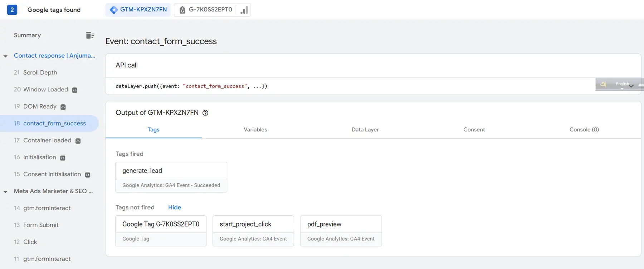Select the Contact response | Anjuma... page entry
Screen dimensions: 644x269
[54, 55]
